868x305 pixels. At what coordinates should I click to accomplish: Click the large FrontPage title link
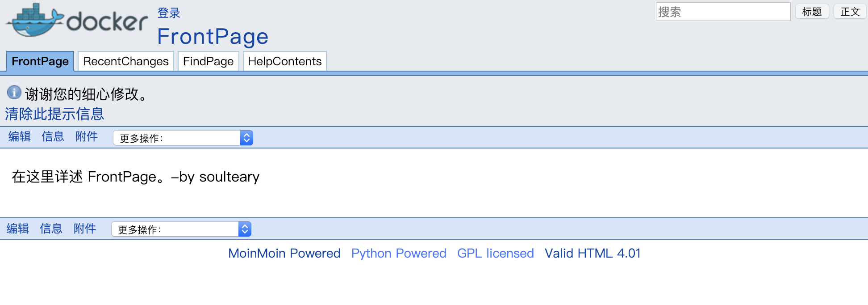coord(213,36)
